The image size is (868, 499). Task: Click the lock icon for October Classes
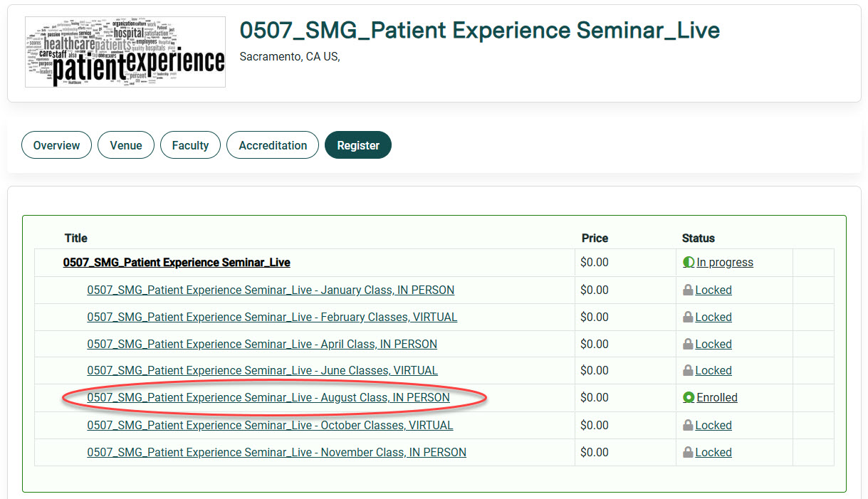(688, 426)
